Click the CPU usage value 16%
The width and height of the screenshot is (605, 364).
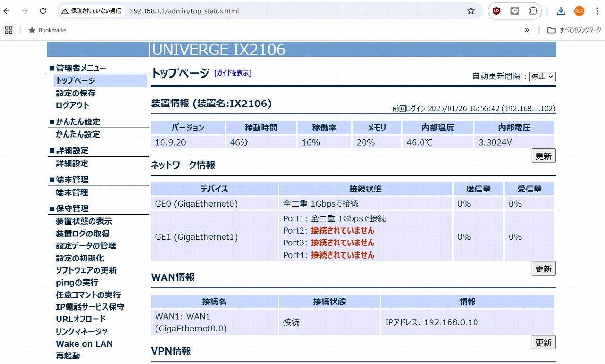(x=311, y=142)
